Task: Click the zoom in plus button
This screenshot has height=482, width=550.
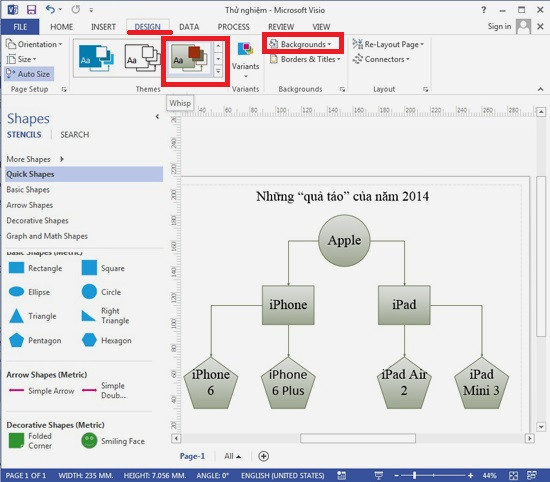Action: [x=470, y=475]
